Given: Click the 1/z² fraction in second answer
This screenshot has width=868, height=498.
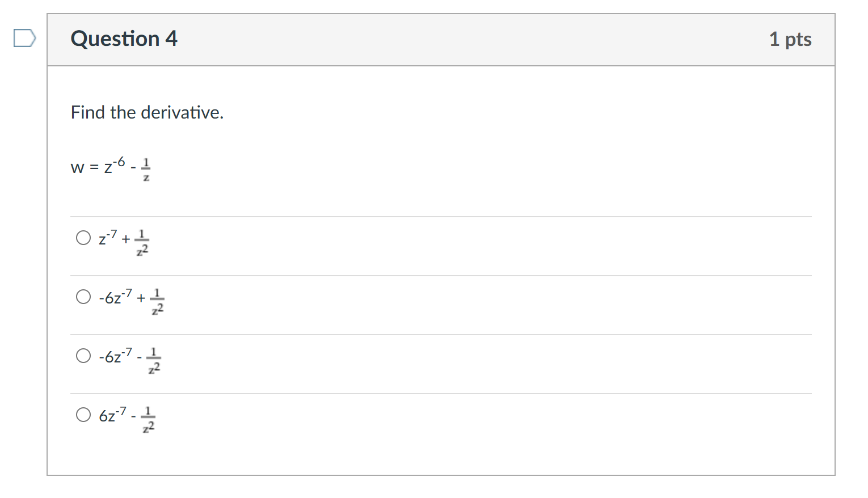Looking at the screenshot, I should pos(157,301).
